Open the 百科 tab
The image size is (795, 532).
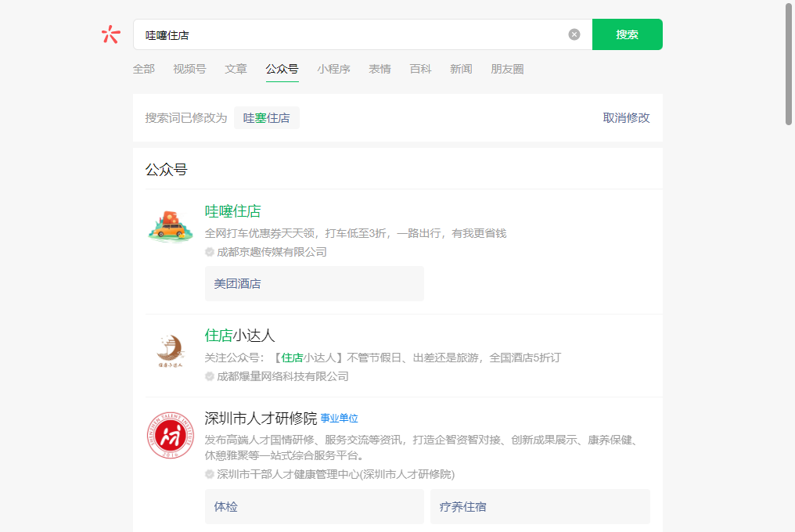(x=420, y=69)
